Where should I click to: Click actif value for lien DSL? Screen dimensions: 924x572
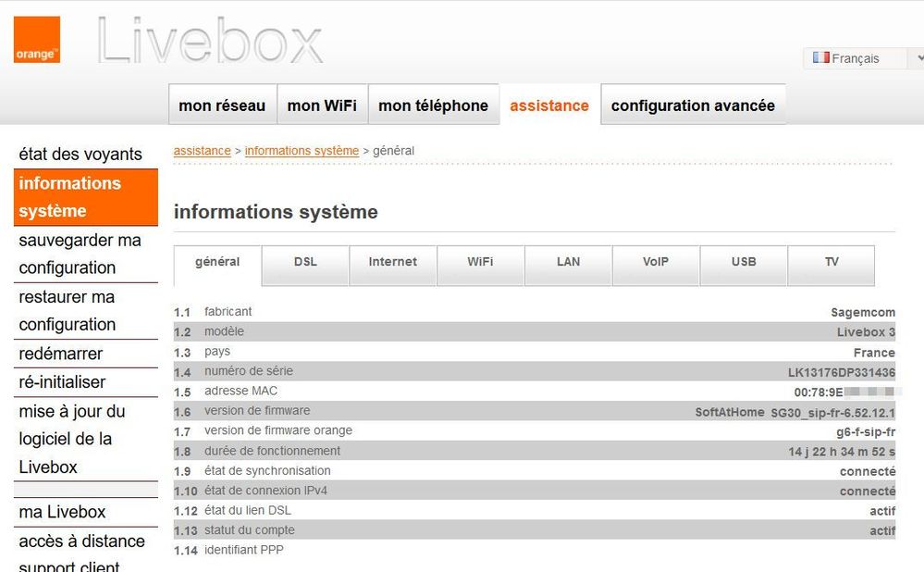click(882, 511)
